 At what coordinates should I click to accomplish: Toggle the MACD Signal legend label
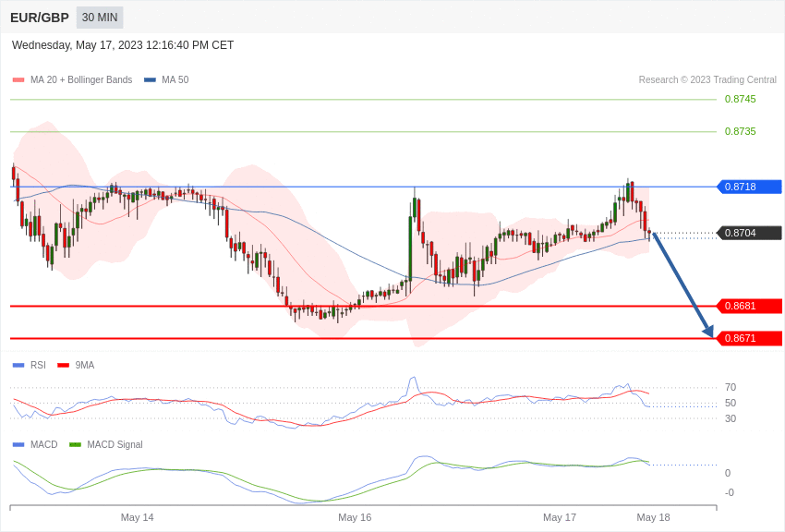[115, 444]
